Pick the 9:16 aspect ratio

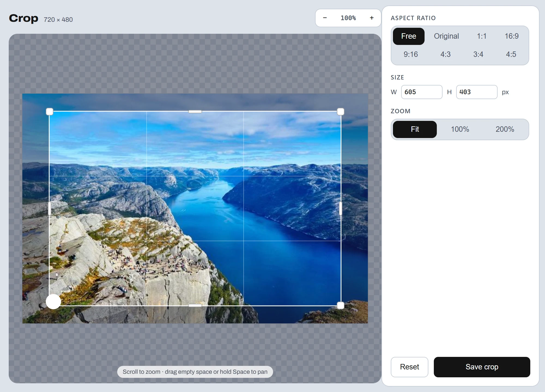coord(411,54)
